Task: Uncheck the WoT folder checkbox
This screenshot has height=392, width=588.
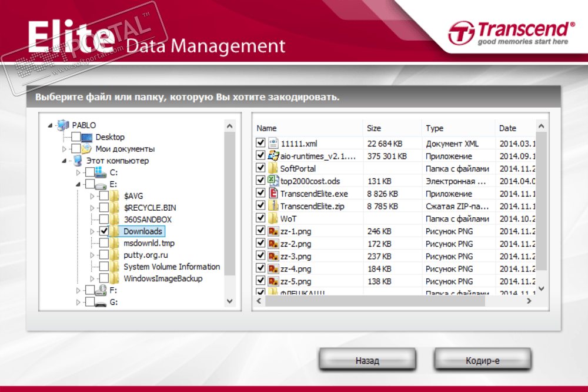Action: pyautogui.click(x=260, y=218)
